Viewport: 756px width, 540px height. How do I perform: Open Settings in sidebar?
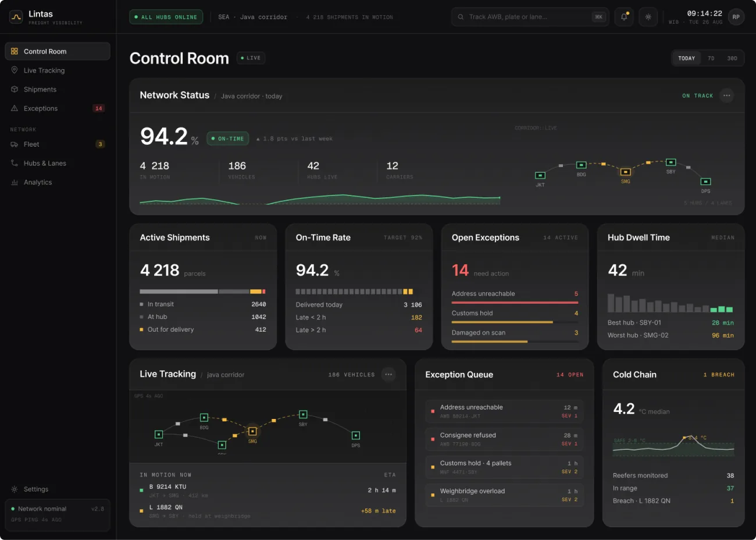pyautogui.click(x=58, y=489)
